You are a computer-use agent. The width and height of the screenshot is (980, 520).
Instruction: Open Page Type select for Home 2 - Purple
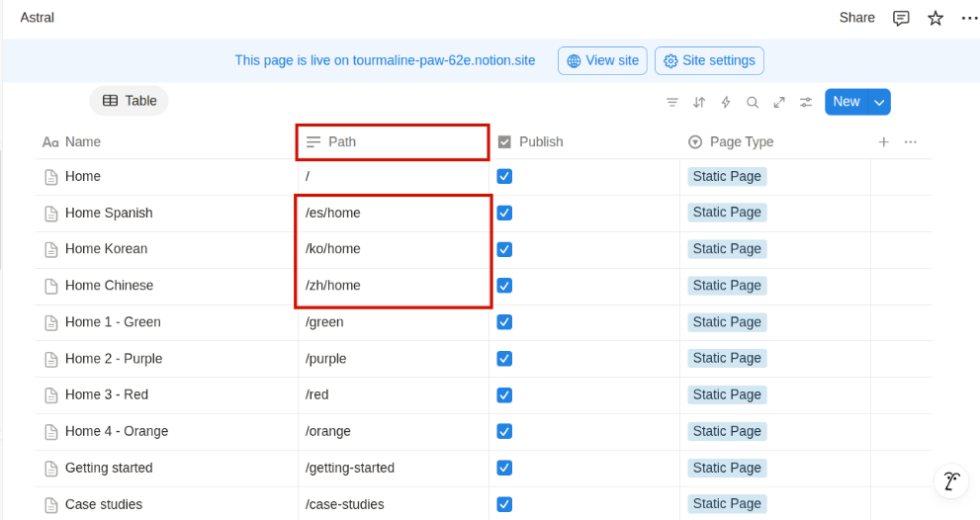tap(727, 358)
